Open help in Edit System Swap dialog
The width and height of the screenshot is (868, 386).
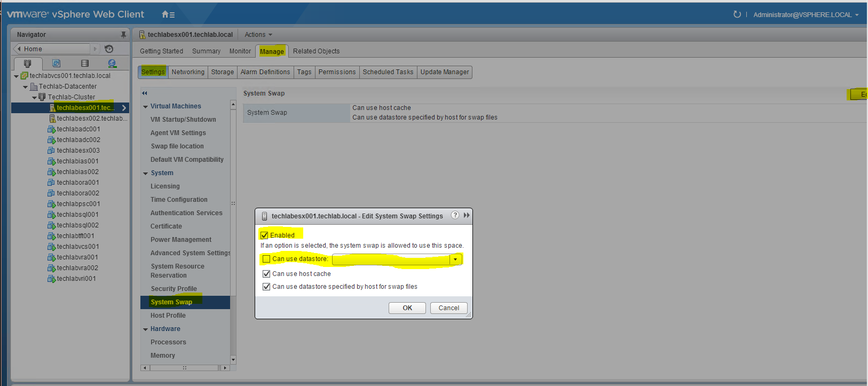pos(455,215)
